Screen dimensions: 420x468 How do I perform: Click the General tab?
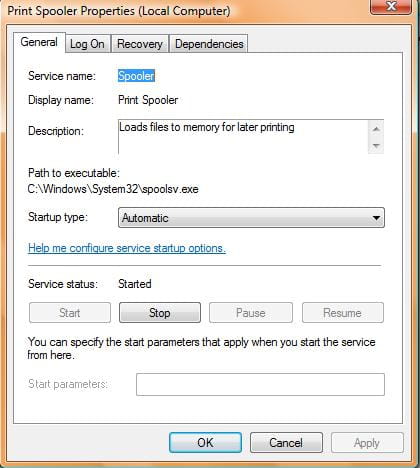point(39,42)
